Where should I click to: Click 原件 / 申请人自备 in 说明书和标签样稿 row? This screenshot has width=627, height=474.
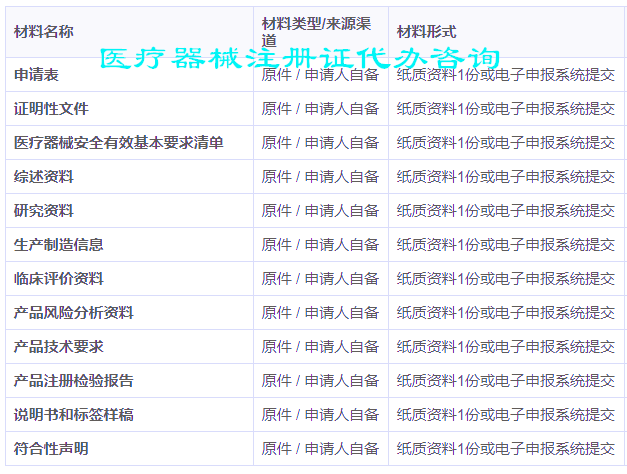pos(320,414)
